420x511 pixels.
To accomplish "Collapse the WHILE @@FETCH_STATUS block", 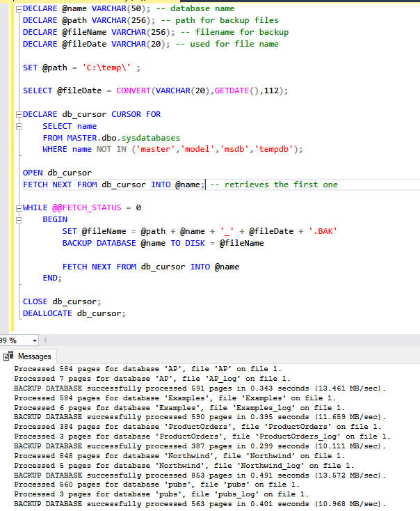I will pyautogui.click(x=19, y=208).
